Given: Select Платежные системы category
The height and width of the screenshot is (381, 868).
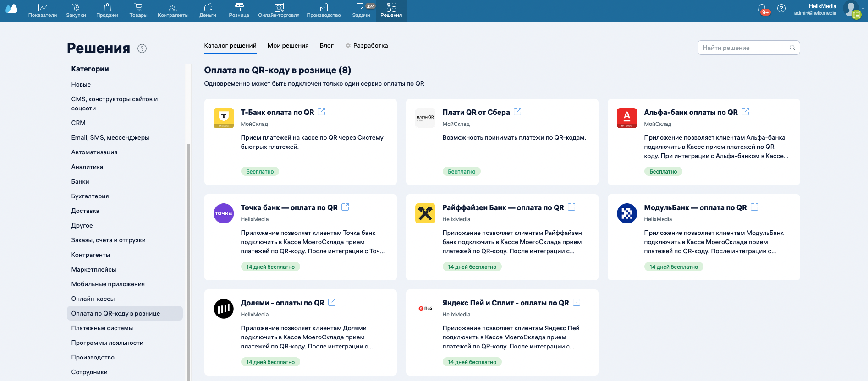Looking at the screenshot, I should (102, 328).
